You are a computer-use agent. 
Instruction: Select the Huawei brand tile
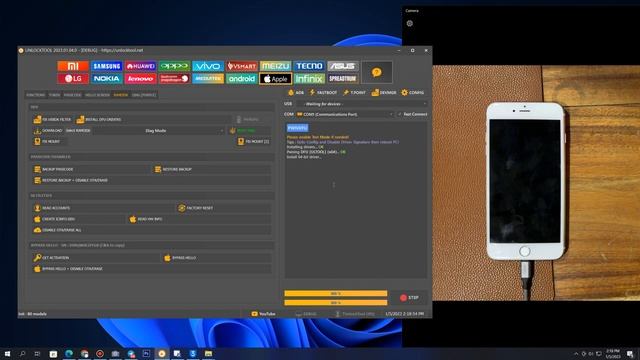point(140,66)
